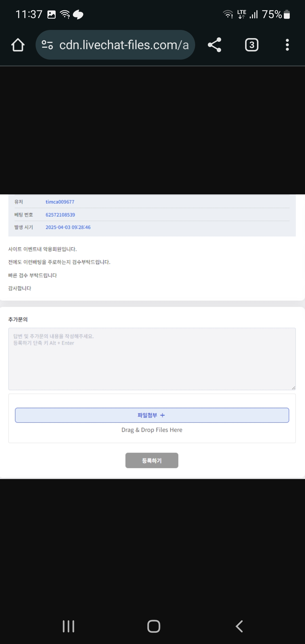Image resolution: width=305 pixels, height=644 pixels.
Task: Click the 파일첨부 + attach button
Action: point(152,415)
